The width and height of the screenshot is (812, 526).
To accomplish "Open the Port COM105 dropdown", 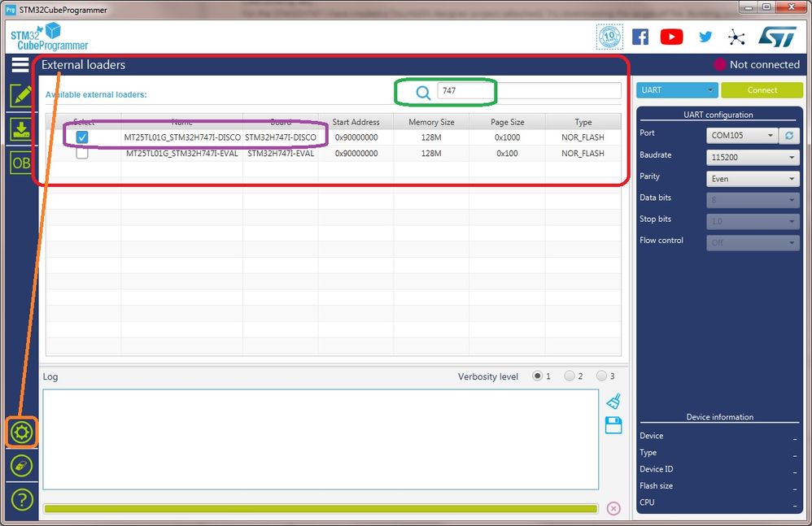I will tap(741, 136).
